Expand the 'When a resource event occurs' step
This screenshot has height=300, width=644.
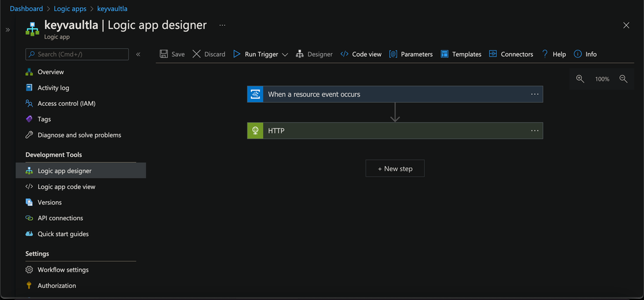pyautogui.click(x=395, y=94)
